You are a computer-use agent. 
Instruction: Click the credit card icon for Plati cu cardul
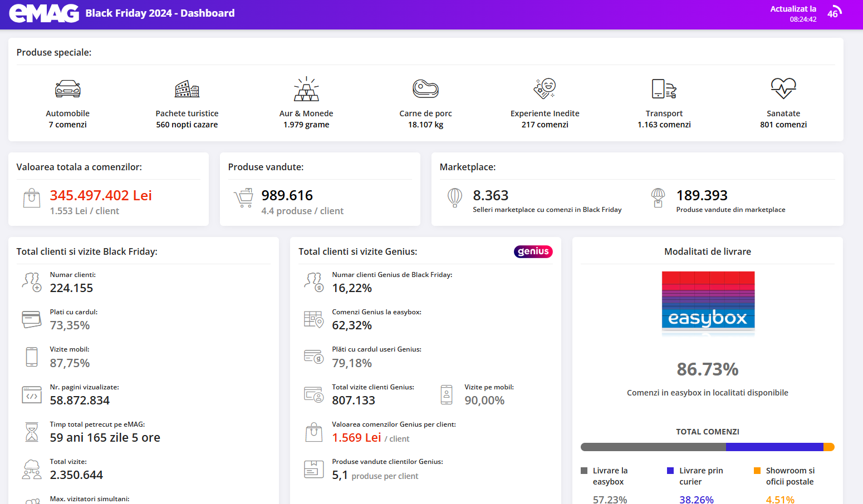[x=32, y=319]
